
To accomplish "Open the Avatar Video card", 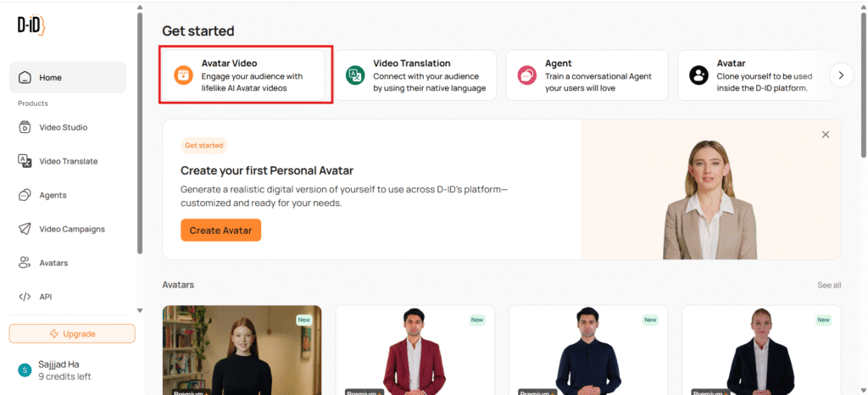I will [x=243, y=75].
